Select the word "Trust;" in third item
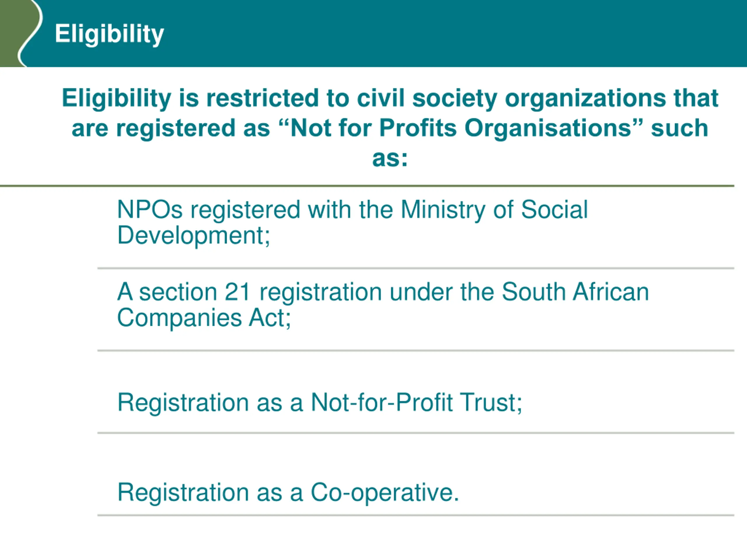The width and height of the screenshot is (747, 560). click(x=491, y=403)
